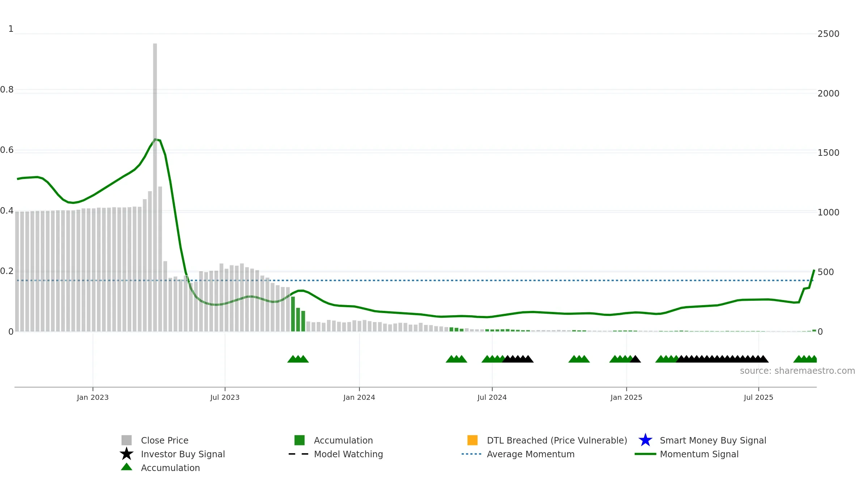
Task: Click the 2500 right axis value
Action: click(x=828, y=34)
